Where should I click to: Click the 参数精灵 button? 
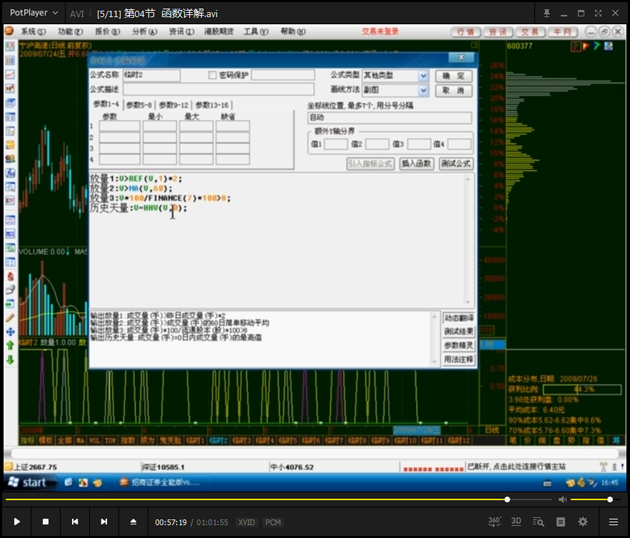[459, 346]
